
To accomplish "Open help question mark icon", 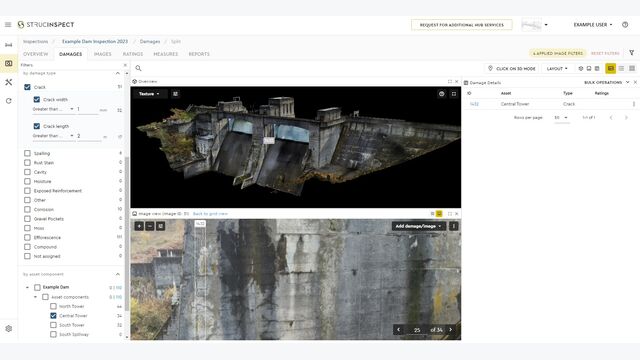I will [625, 24].
